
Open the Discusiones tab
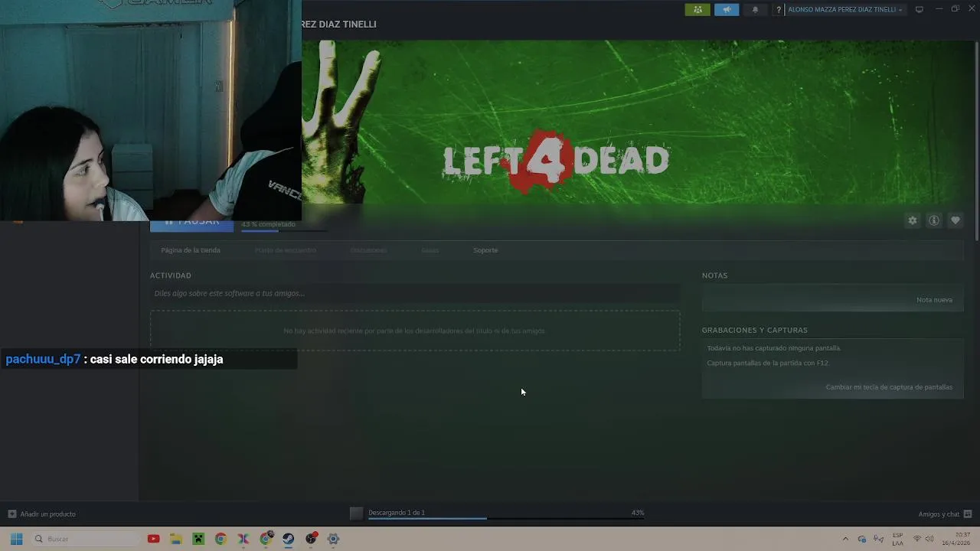pos(368,250)
